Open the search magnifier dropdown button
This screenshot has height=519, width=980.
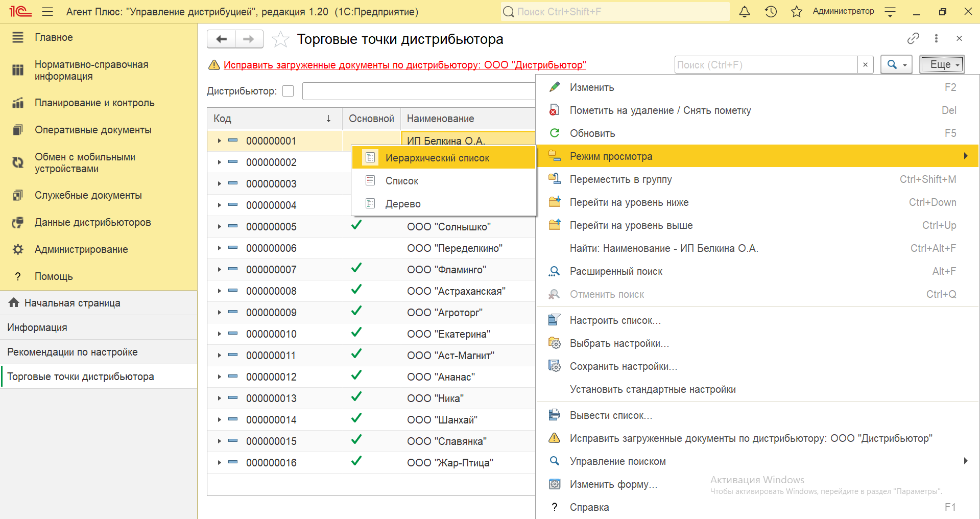896,65
